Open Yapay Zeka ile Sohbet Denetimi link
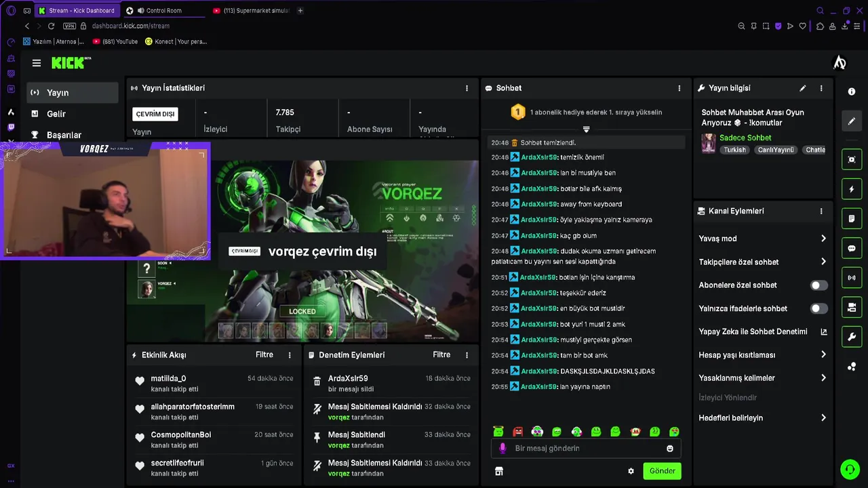Screen dimensions: 868x488 click(x=763, y=331)
